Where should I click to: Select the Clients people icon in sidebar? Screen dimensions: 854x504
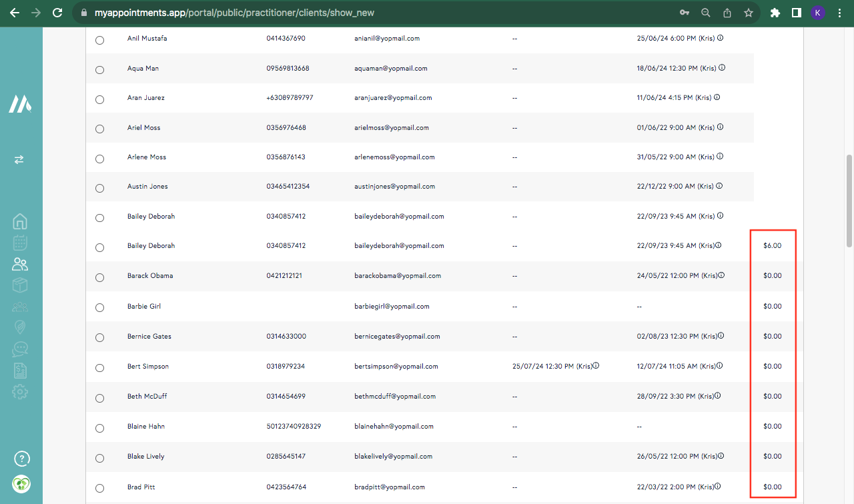coord(20,264)
